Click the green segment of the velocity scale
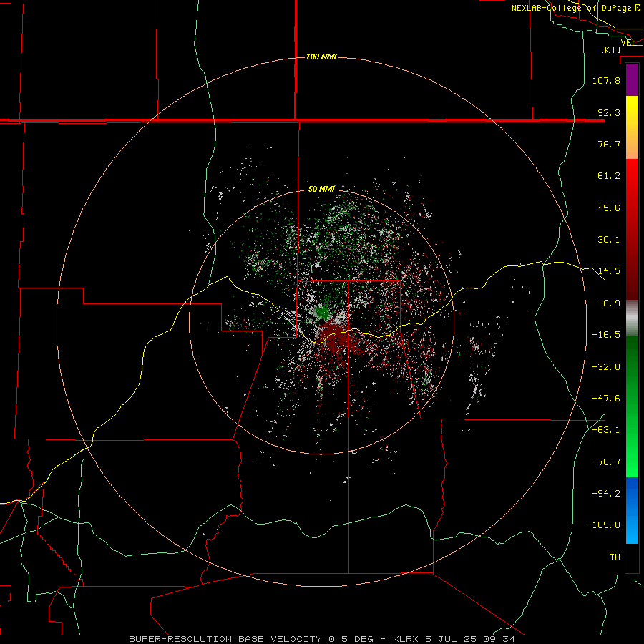Image resolution: width=644 pixels, height=644 pixels. click(632, 406)
